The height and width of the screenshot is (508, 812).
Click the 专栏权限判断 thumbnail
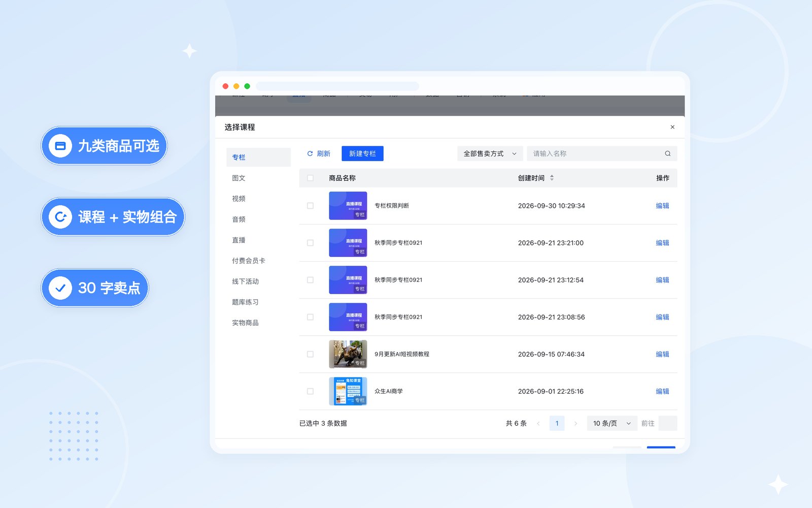[348, 206]
